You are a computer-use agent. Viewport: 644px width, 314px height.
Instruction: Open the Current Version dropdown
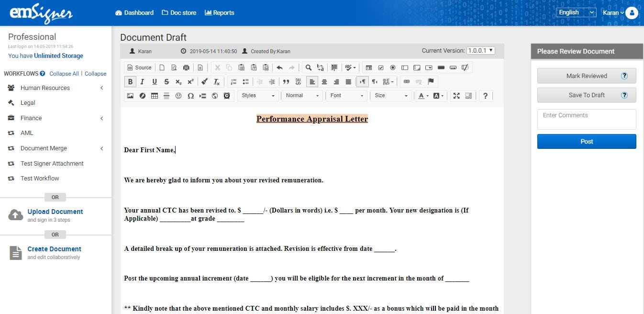[480, 50]
